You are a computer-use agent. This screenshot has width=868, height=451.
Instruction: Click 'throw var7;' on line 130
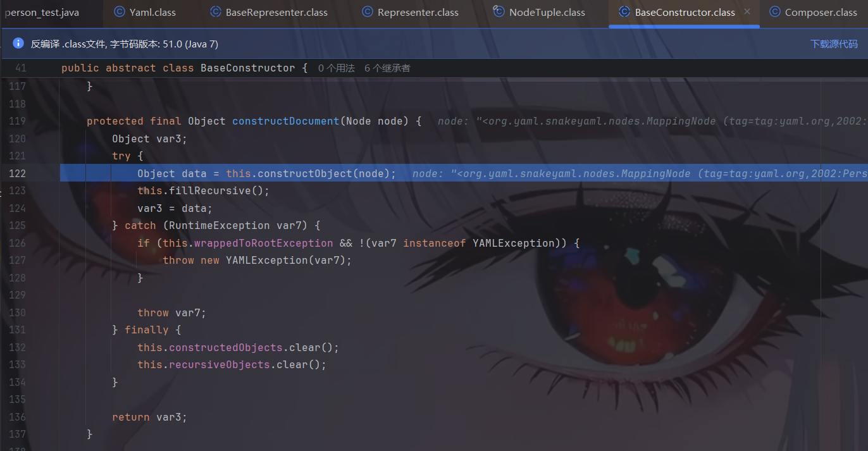(172, 312)
